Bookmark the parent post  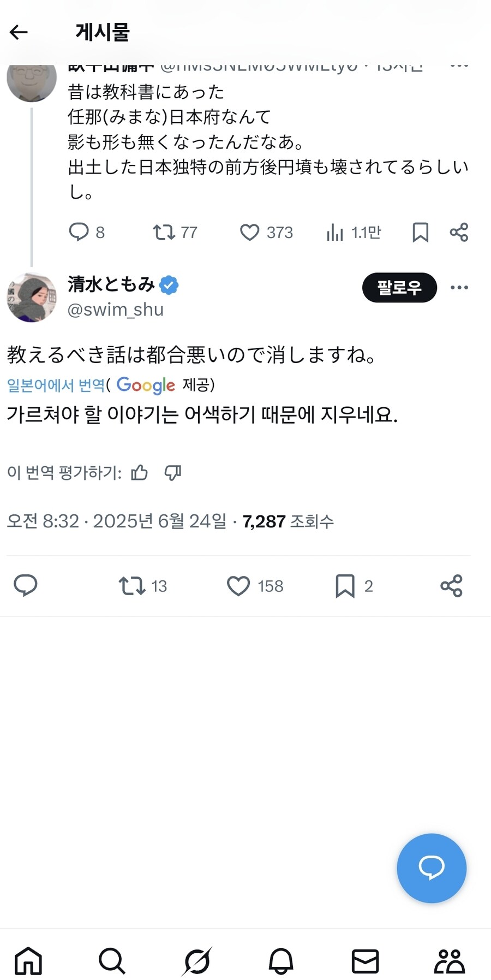(x=420, y=232)
